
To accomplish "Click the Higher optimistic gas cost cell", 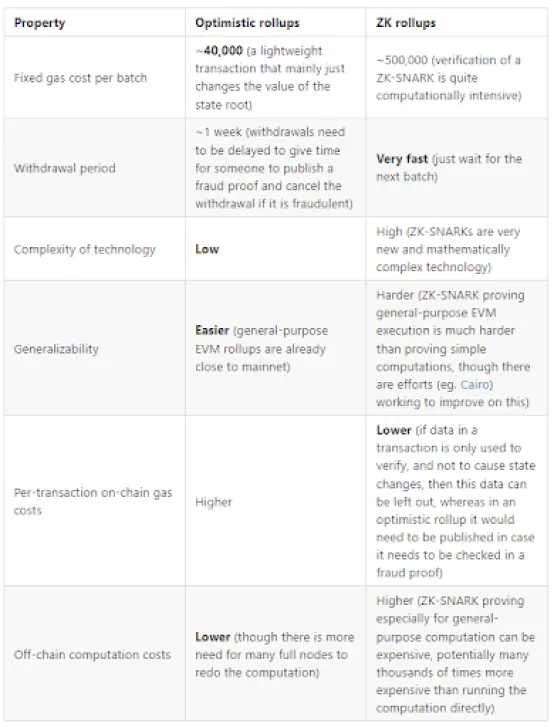I will 275,501.
